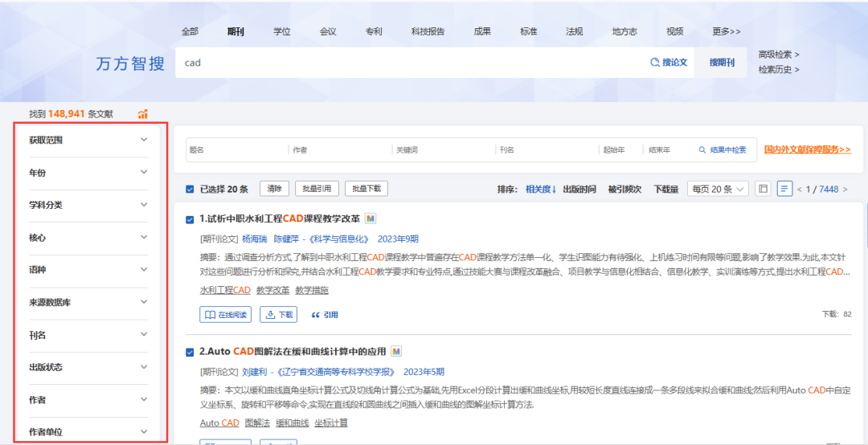The width and height of the screenshot is (868, 445).
Task: Open author 杨海瑞 link
Action: click(255, 239)
